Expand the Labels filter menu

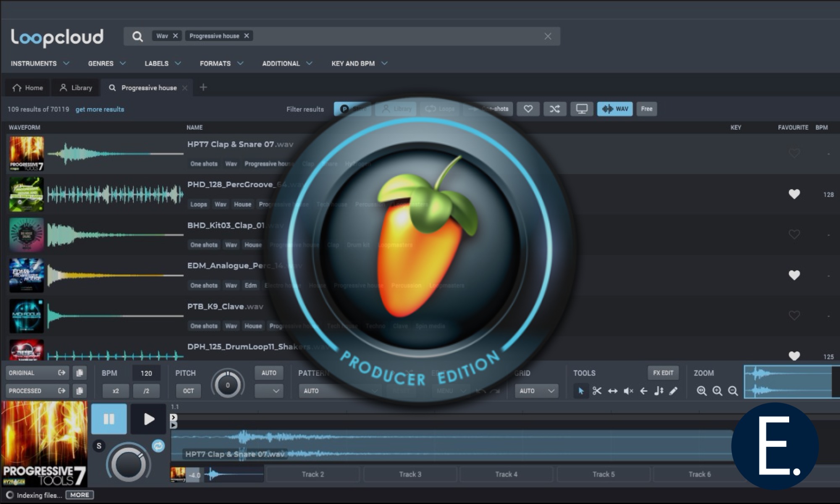pyautogui.click(x=163, y=63)
